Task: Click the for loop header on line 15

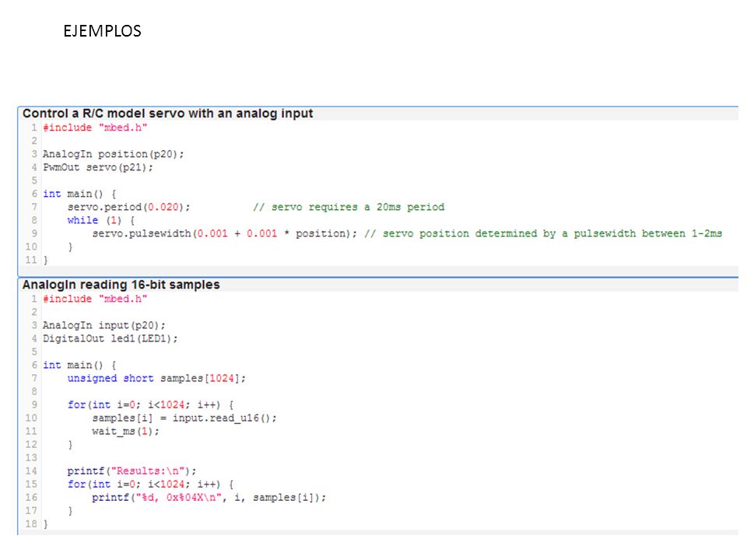Action: coord(150,485)
